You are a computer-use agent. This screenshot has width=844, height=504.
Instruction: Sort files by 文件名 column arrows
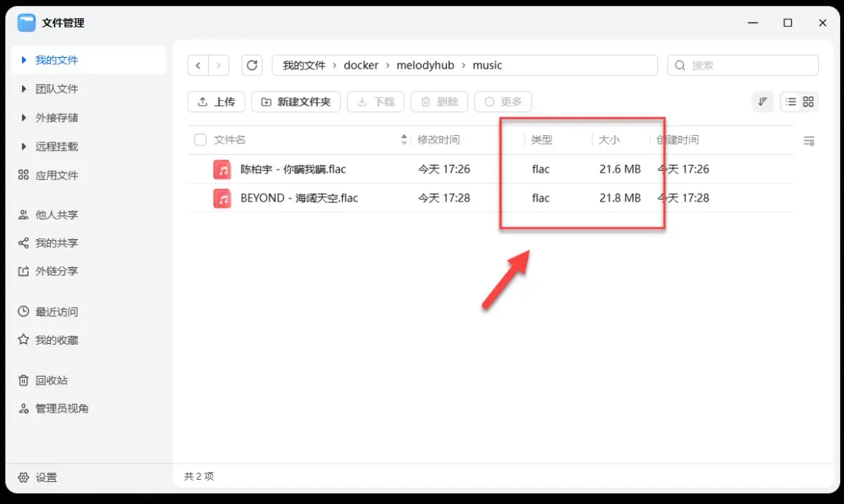(404, 140)
